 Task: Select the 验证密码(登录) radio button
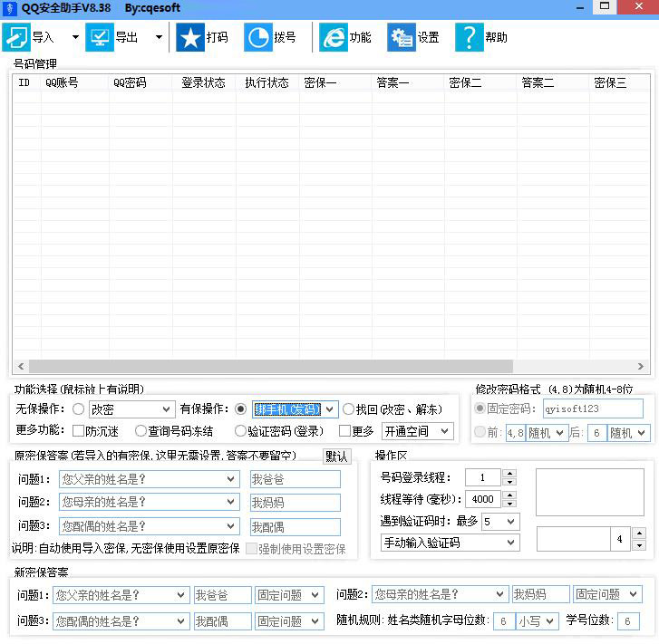(240, 430)
